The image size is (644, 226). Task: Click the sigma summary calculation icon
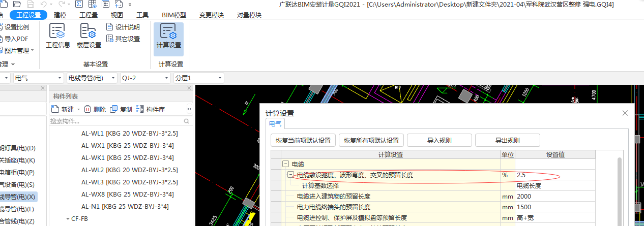pos(79,4)
